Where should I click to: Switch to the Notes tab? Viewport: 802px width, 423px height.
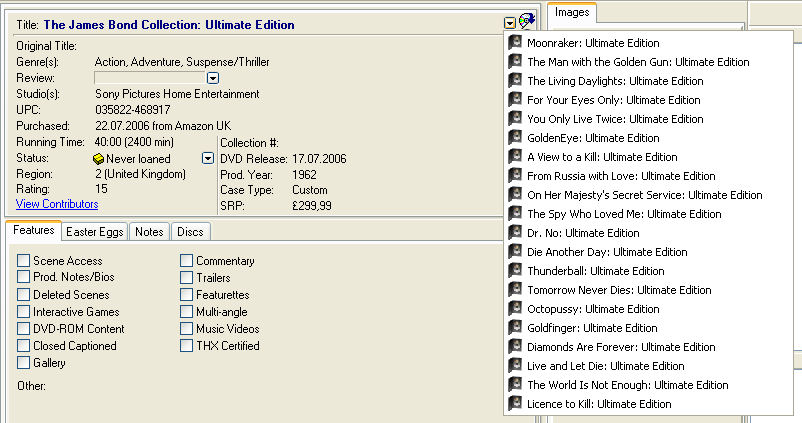pyautogui.click(x=149, y=232)
